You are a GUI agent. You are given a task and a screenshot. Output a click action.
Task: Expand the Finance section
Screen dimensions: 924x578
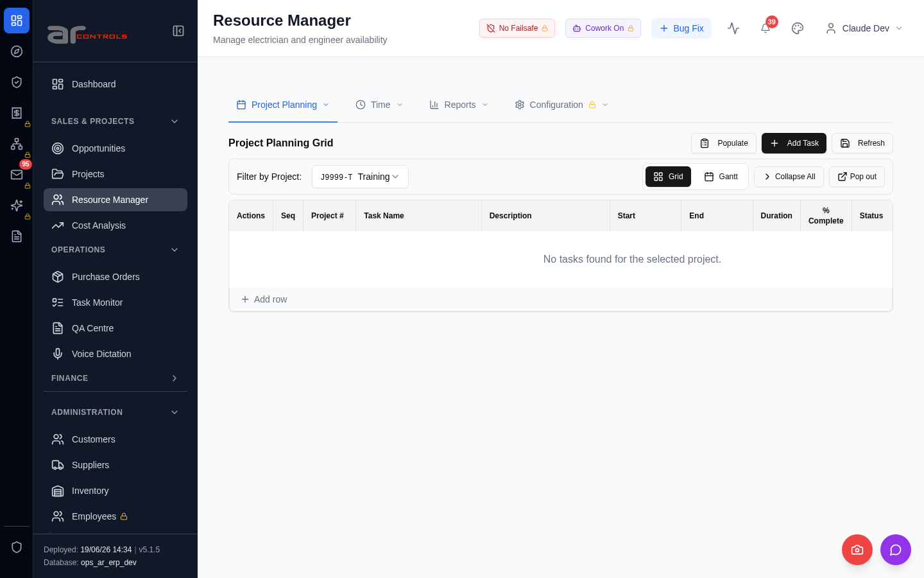pos(116,378)
